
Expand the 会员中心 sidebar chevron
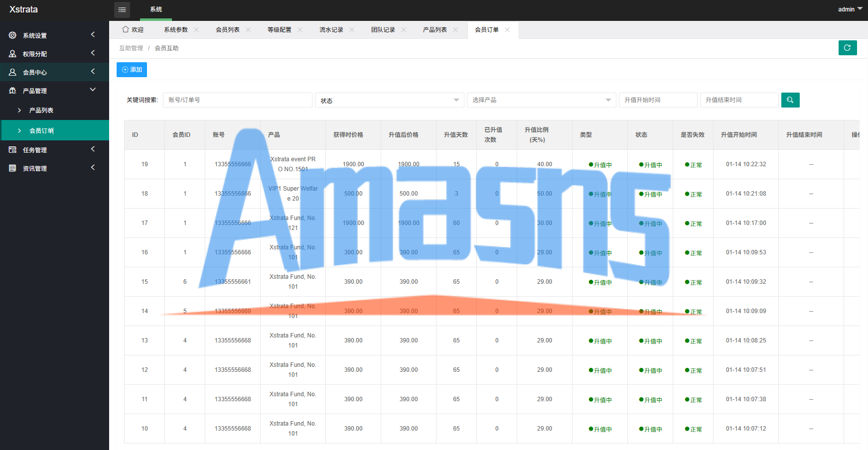(x=93, y=71)
